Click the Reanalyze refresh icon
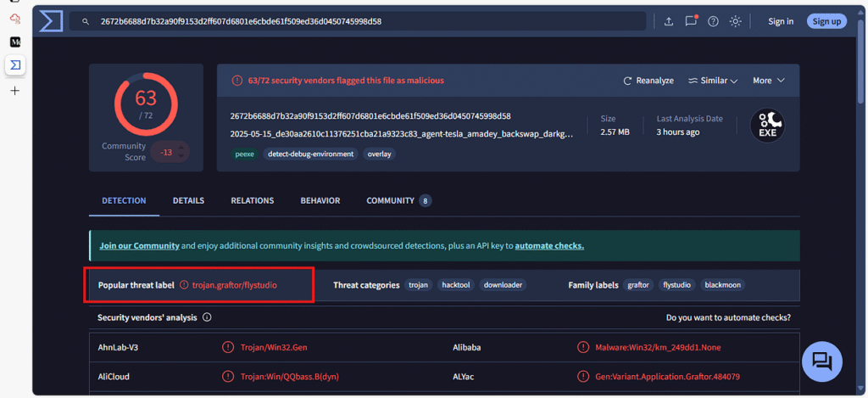This screenshot has height=398, width=868. [627, 81]
